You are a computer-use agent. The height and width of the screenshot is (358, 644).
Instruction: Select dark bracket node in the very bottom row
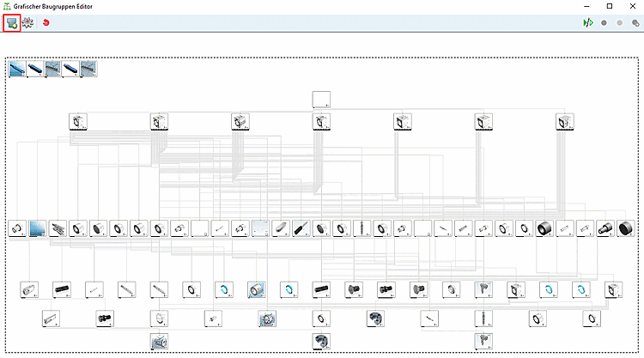click(x=321, y=342)
